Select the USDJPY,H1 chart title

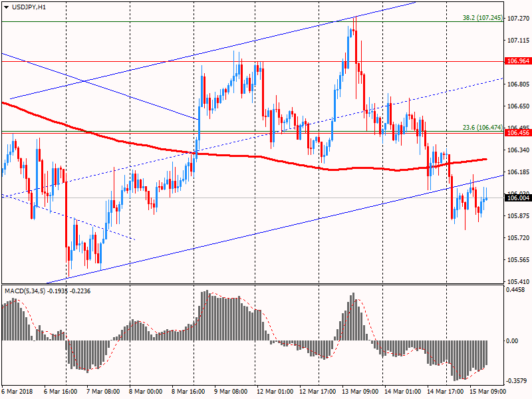tap(29, 7)
